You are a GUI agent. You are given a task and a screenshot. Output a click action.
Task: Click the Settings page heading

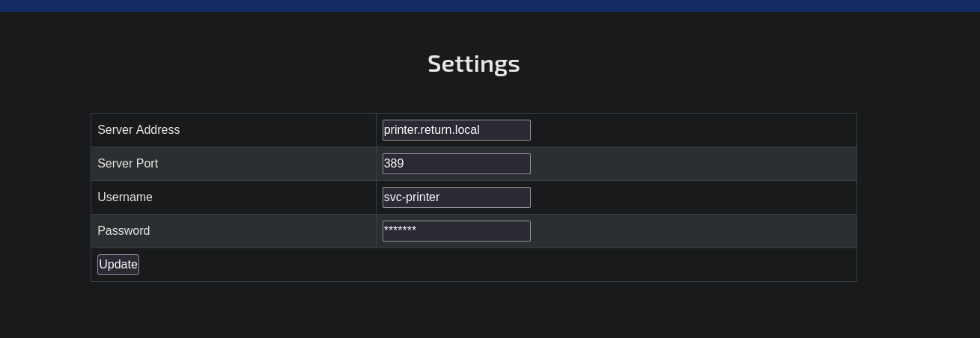click(474, 64)
